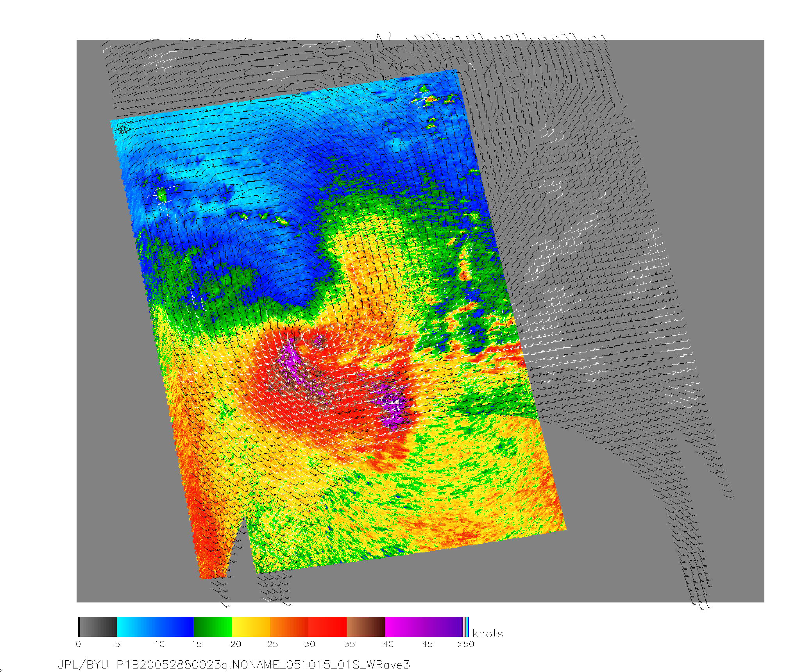The height and width of the screenshot is (672, 805).
Task: Click the orange 25-30 knots legend segment
Action: coord(289,627)
